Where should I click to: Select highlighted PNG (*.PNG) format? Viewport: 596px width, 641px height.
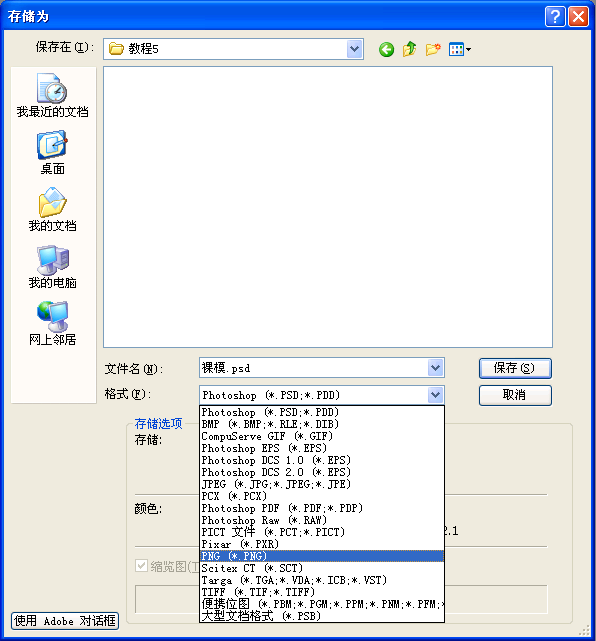(x=322, y=556)
